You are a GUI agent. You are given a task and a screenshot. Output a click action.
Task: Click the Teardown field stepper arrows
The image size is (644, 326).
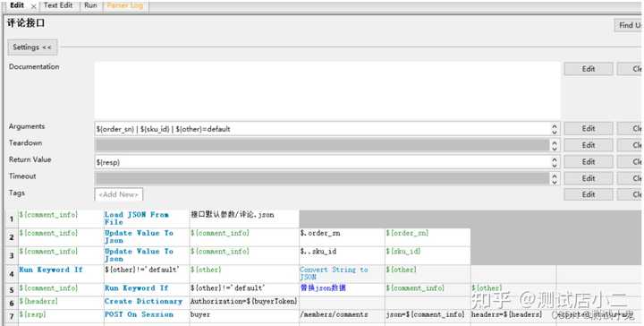point(555,145)
